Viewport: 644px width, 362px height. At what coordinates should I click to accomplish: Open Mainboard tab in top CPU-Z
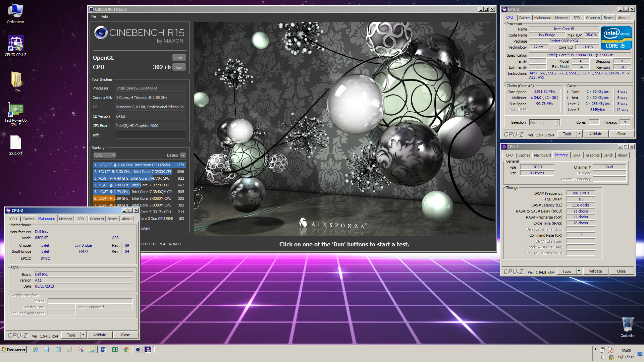coord(542,18)
